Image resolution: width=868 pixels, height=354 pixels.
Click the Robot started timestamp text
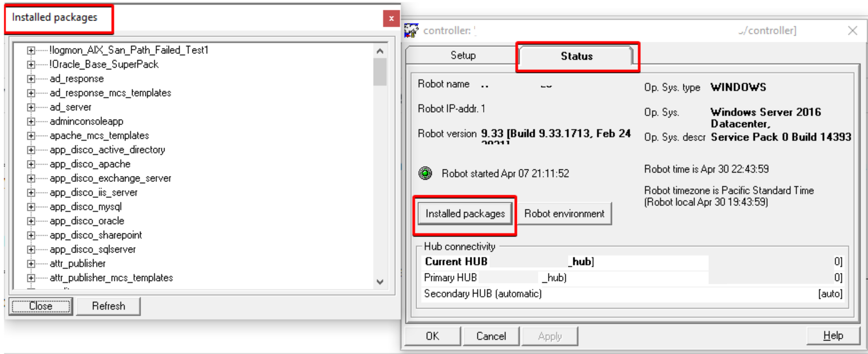point(505,173)
